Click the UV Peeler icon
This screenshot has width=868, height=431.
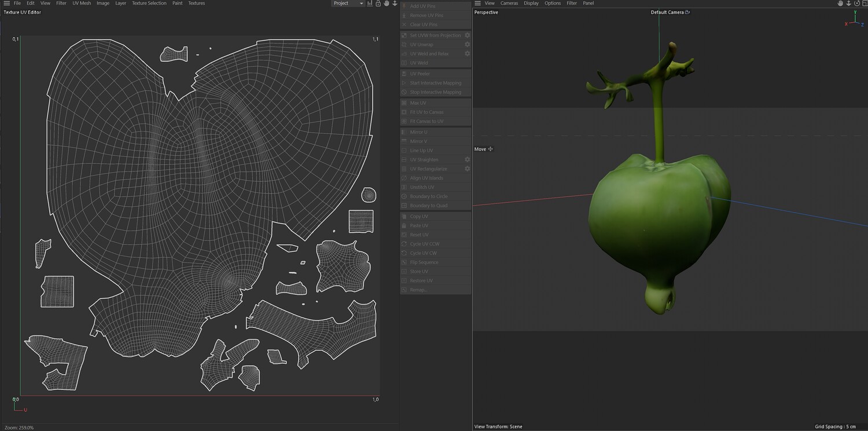click(x=404, y=74)
